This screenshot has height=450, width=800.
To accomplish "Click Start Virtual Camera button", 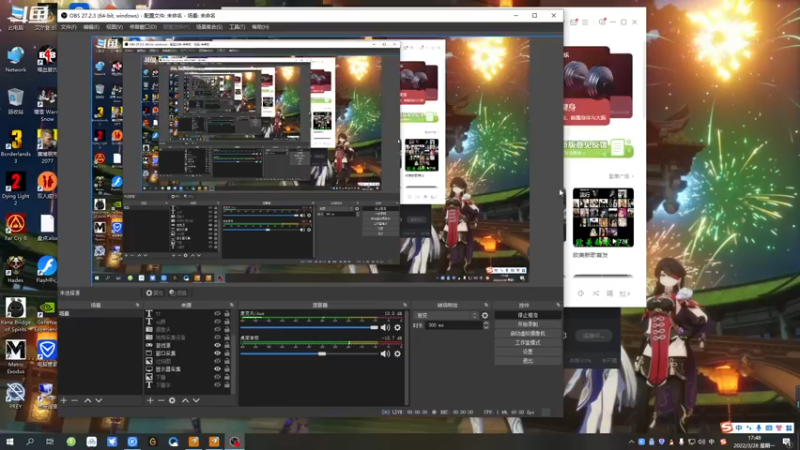I will [528, 334].
